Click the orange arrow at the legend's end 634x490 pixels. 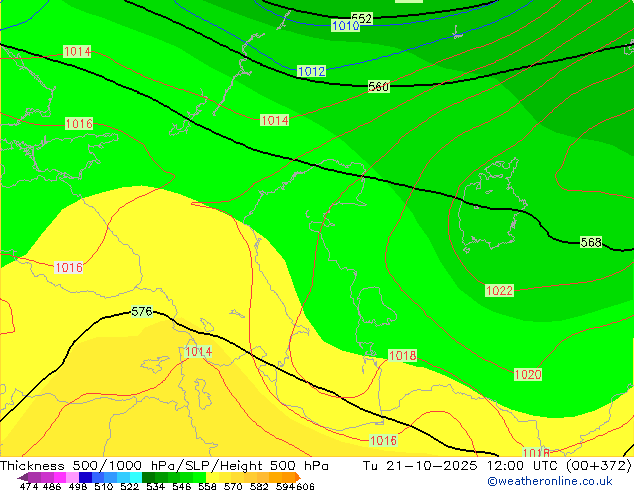tap(298, 477)
